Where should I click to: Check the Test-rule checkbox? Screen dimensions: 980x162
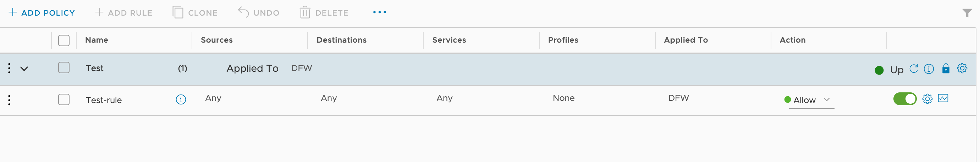click(64, 99)
